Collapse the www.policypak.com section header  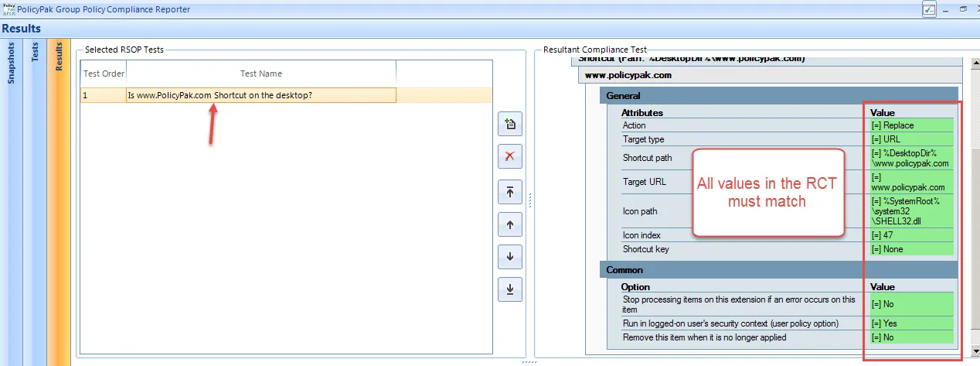pos(771,76)
